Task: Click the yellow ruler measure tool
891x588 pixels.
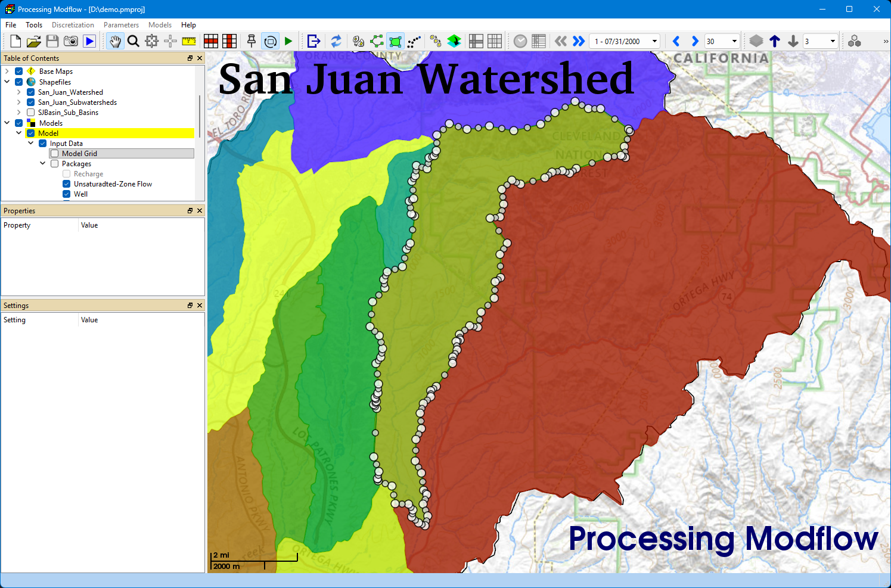Action: [x=189, y=41]
